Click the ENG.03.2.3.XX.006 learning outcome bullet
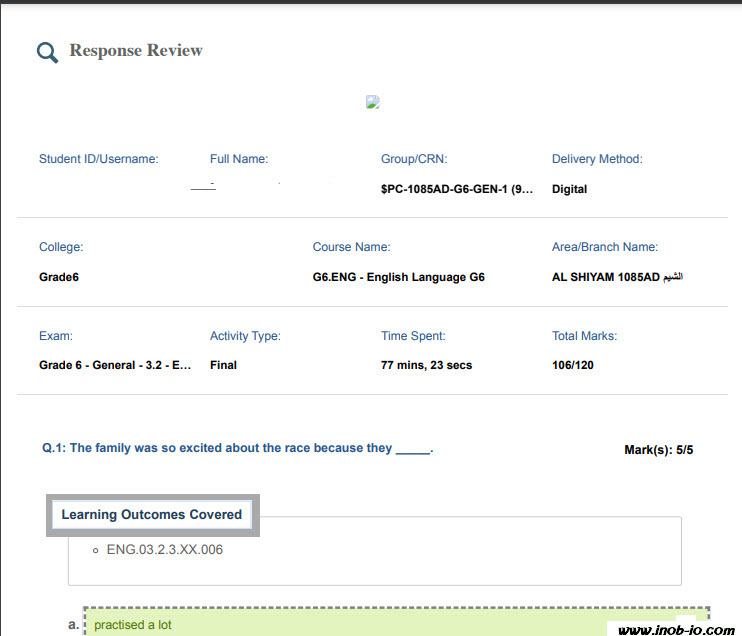 (x=164, y=550)
